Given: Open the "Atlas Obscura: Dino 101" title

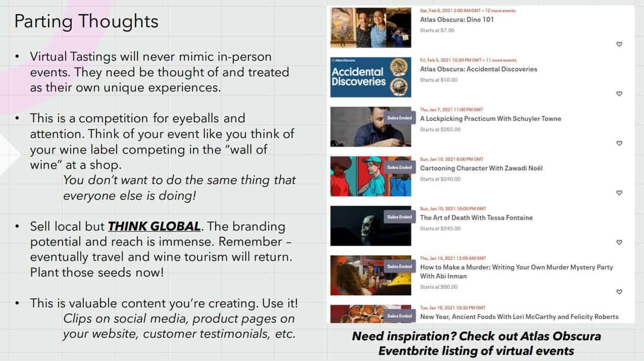Looking at the screenshot, I should coord(457,20).
